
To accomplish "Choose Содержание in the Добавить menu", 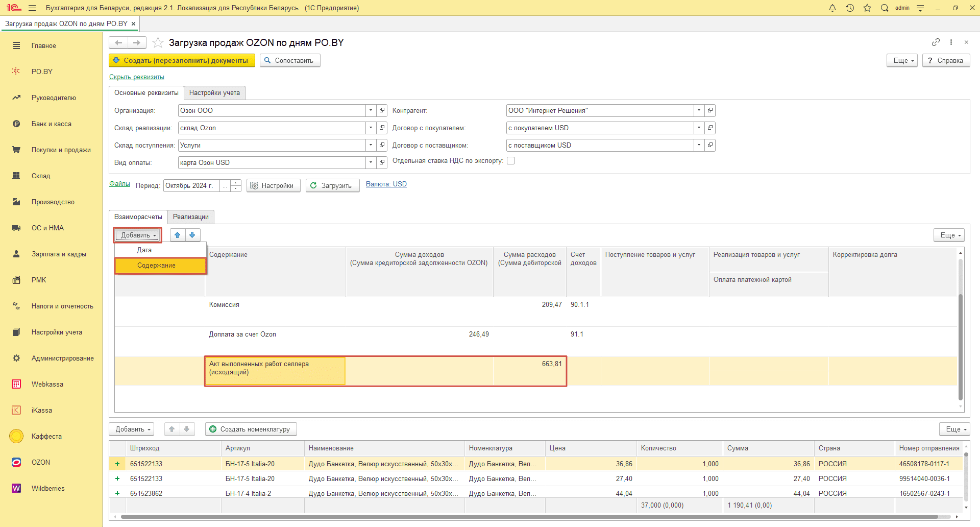I will point(160,266).
